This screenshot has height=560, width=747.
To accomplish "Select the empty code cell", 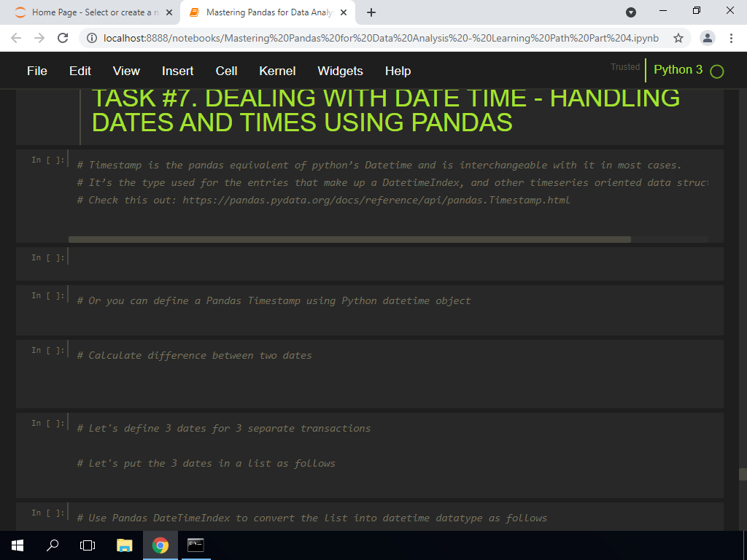I will click(370, 264).
